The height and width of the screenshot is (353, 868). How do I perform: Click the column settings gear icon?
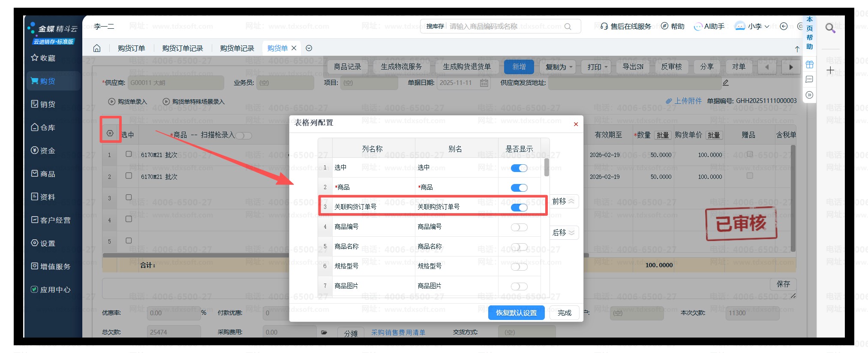tap(110, 133)
